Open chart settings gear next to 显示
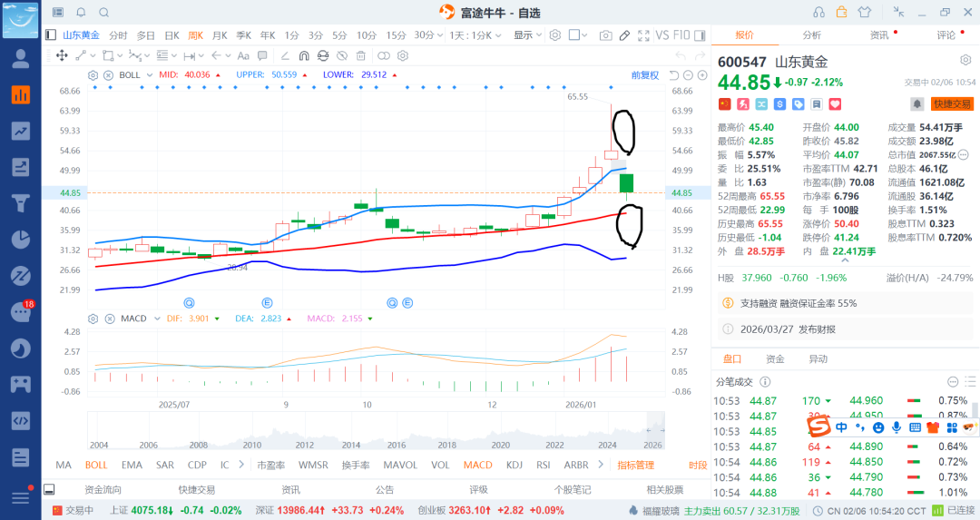980x520 pixels. pyautogui.click(x=555, y=35)
